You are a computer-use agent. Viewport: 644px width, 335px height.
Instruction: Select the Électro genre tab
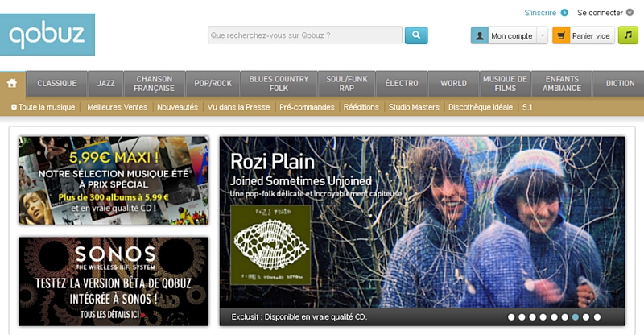(x=401, y=84)
